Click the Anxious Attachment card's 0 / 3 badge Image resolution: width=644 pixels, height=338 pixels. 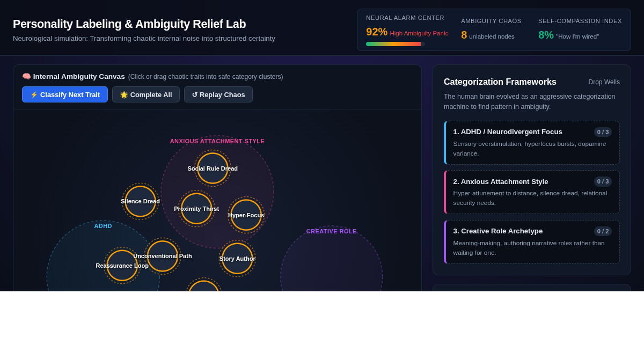tap(603, 181)
